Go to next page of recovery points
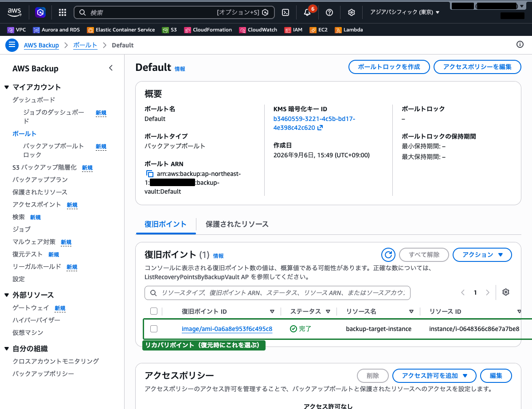Viewport: 532px width, 409px height. [x=488, y=292]
